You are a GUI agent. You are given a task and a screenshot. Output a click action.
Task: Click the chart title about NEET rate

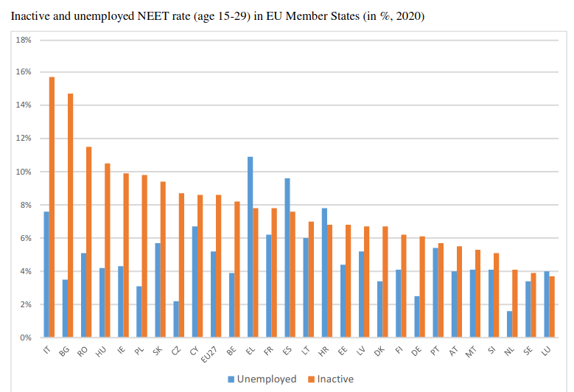(x=217, y=16)
